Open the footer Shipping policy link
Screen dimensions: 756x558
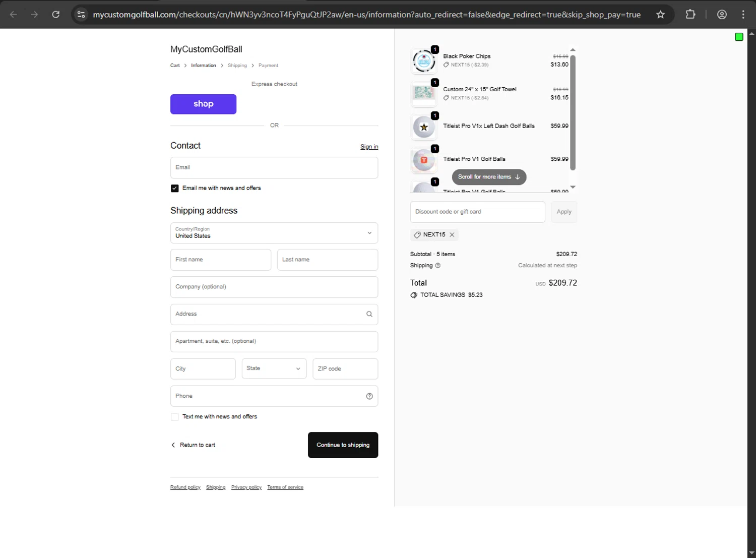click(x=216, y=487)
